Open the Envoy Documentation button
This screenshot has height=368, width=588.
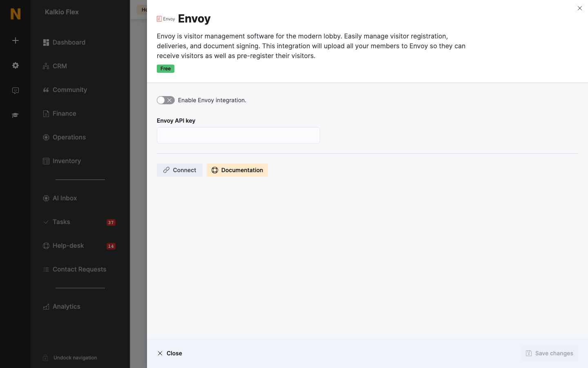tap(237, 170)
